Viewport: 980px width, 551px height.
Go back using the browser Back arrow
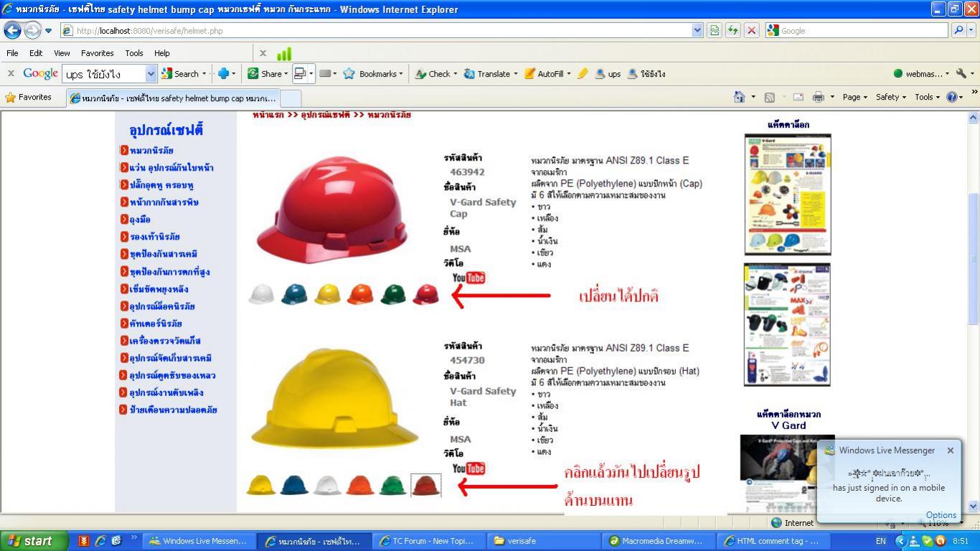[12, 30]
